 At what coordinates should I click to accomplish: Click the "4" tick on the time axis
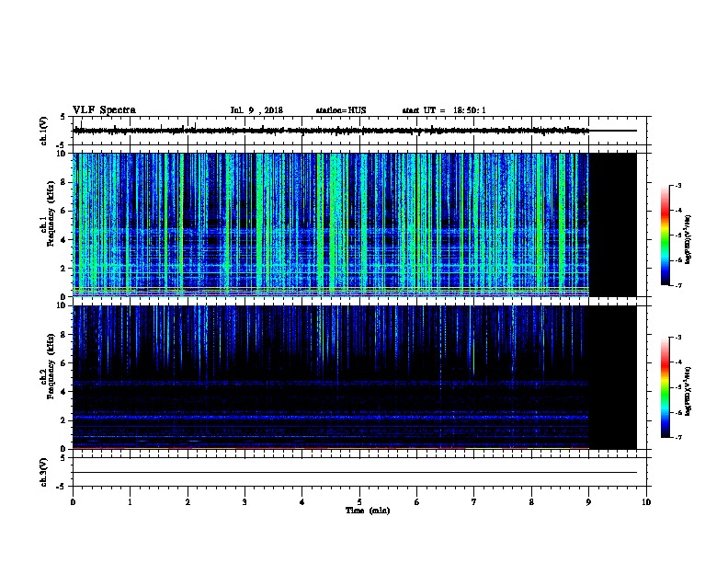301,501
